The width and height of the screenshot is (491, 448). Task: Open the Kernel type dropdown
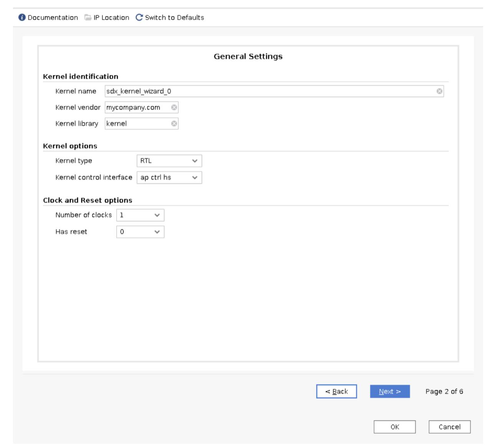[x=169, y=161]
